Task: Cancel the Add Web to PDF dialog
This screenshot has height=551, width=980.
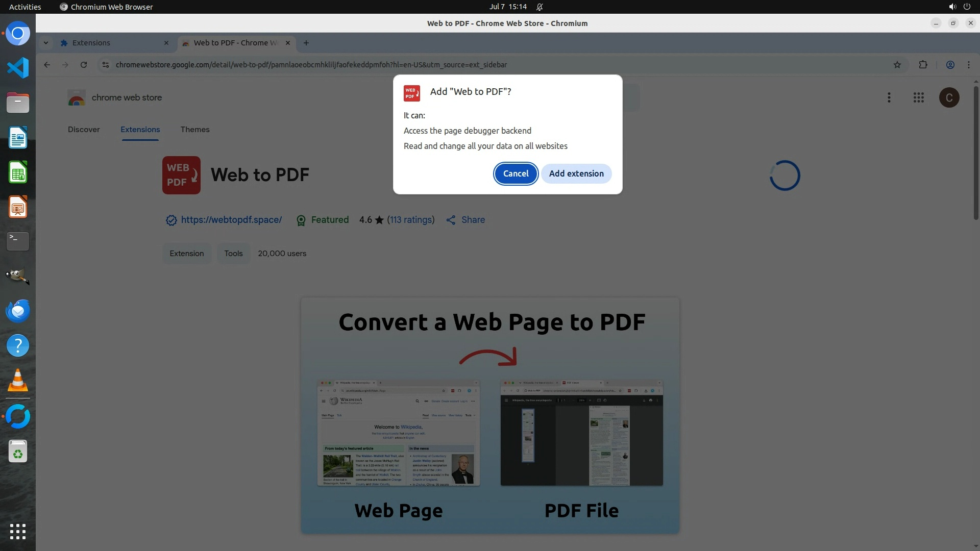Action: pos(516,173)
